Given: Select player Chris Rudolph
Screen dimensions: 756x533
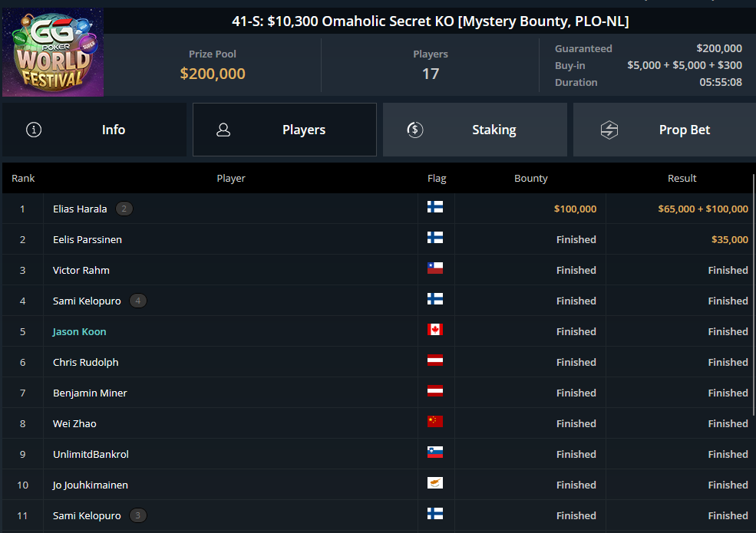Looking at the screenshot, I should 85,363.
